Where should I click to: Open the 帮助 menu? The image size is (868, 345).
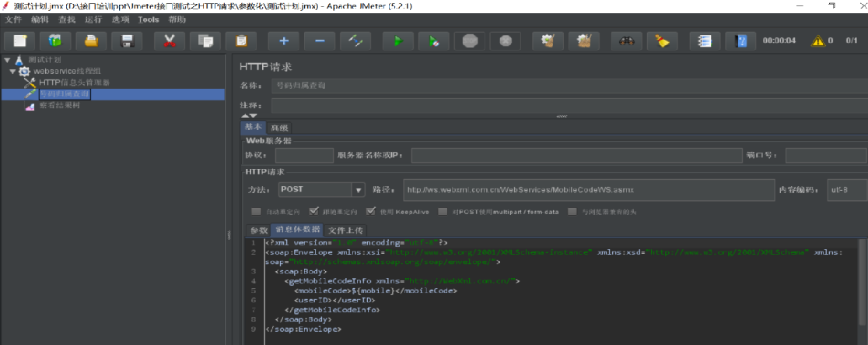tap(177, 19)
